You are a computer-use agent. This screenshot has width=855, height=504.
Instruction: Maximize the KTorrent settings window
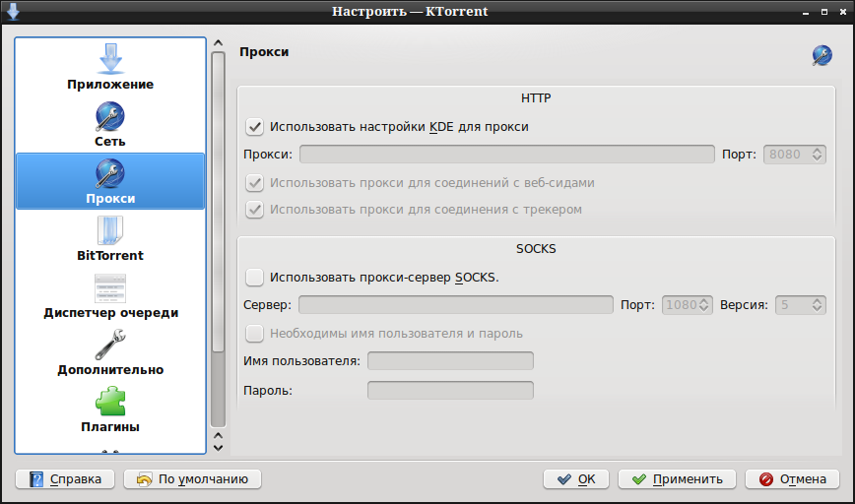[824, 12]
